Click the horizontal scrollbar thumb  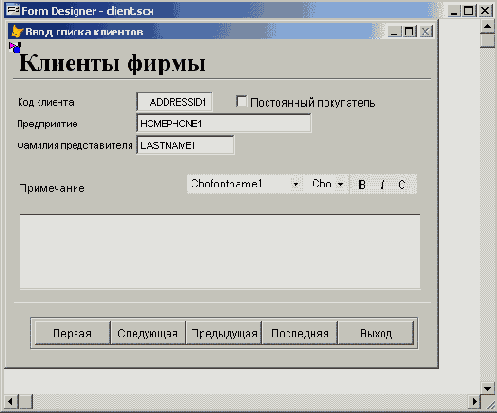pyautogui.click(x=25, y=401)
